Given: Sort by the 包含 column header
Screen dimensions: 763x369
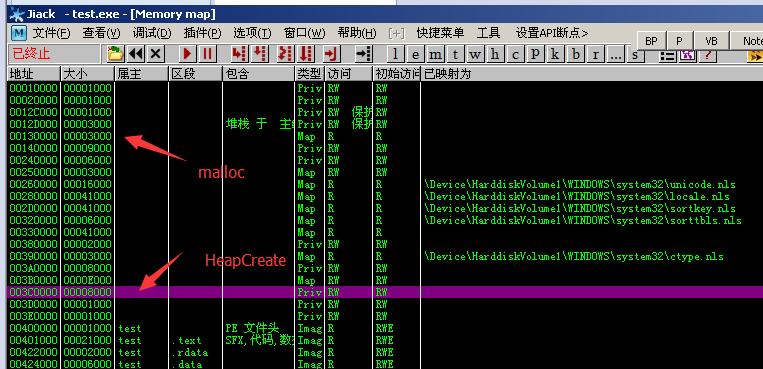Looking at the screenshot, I should [x=259, y=74].
